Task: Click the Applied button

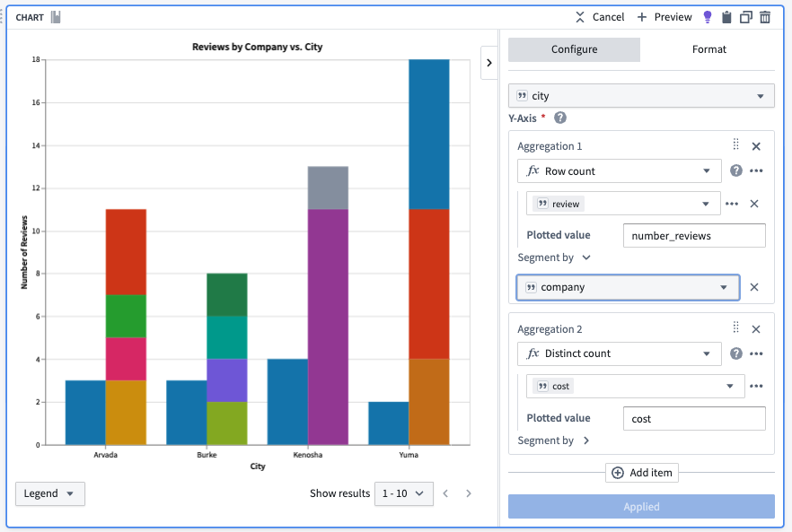Action: 641,506
